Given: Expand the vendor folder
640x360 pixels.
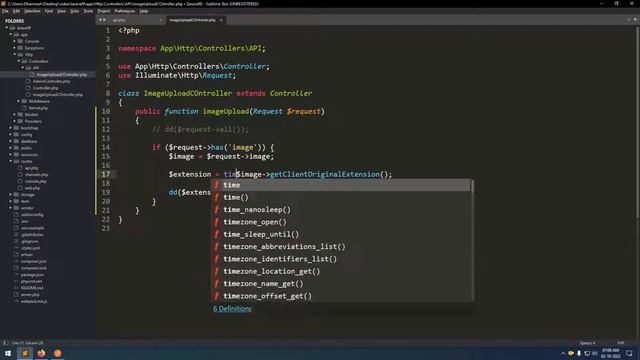Looking at the screenshot, I should coord(11,208).
